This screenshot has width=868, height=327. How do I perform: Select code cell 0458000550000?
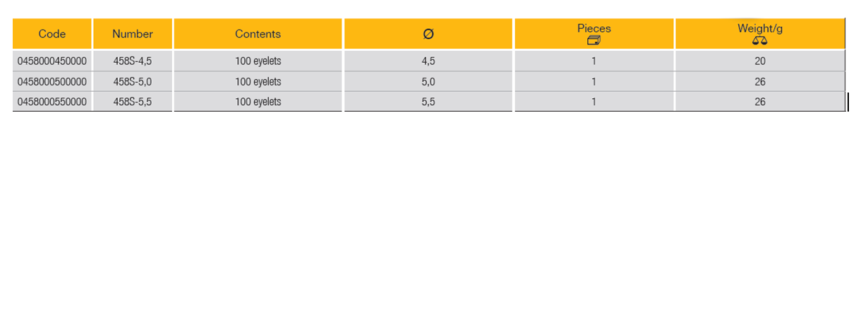point(52,102)
